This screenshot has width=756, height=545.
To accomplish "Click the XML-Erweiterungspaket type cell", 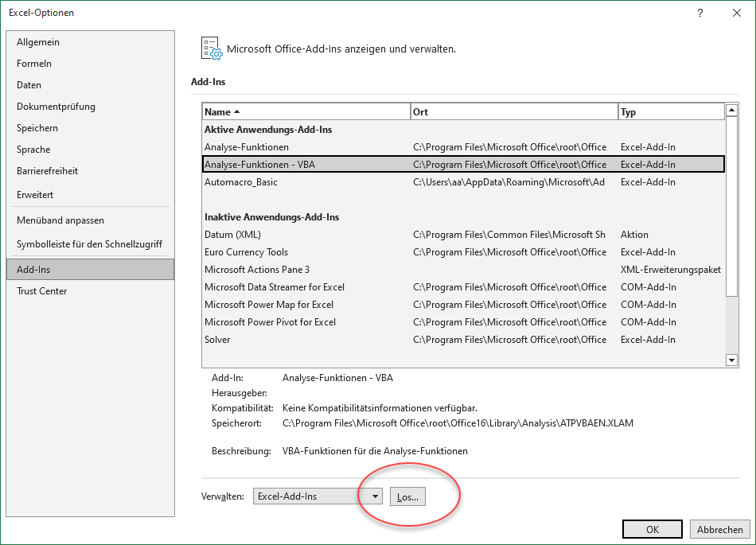I will click(671, 270).
